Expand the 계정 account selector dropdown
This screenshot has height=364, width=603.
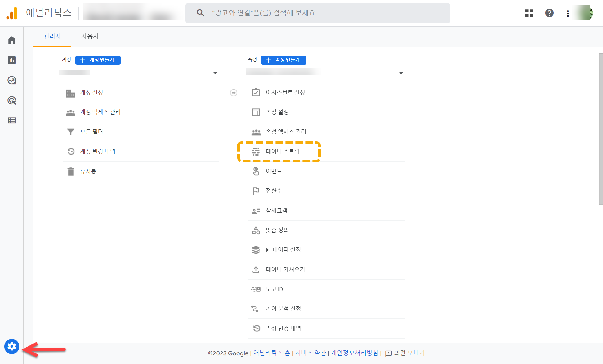(215, 73)
